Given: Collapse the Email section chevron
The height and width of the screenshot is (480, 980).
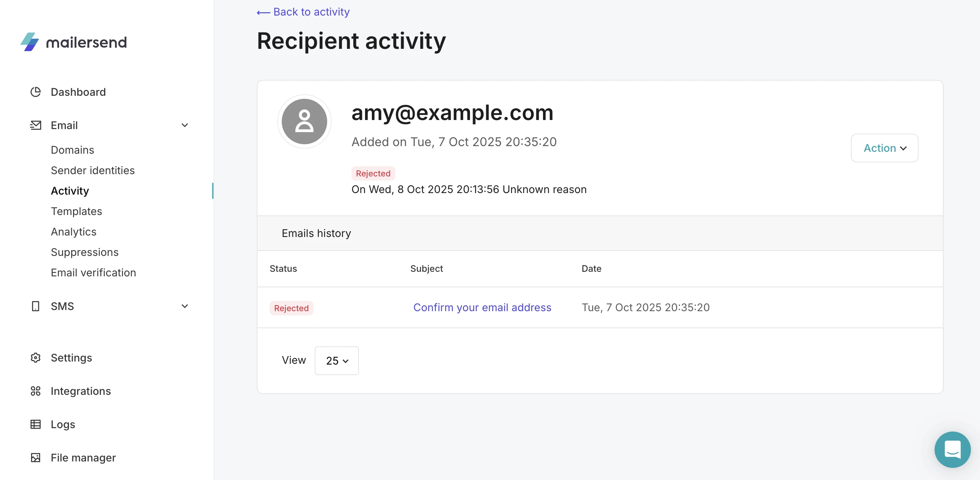Looking at the screenshot, I should pyautogui.click(x=185, y=125).
